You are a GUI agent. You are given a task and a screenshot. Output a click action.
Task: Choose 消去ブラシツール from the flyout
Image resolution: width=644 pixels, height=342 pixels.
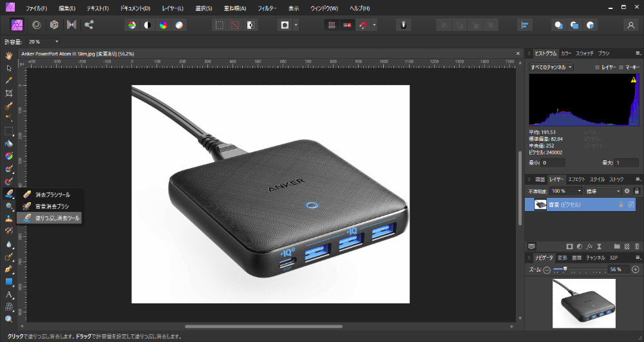(49, 195)
